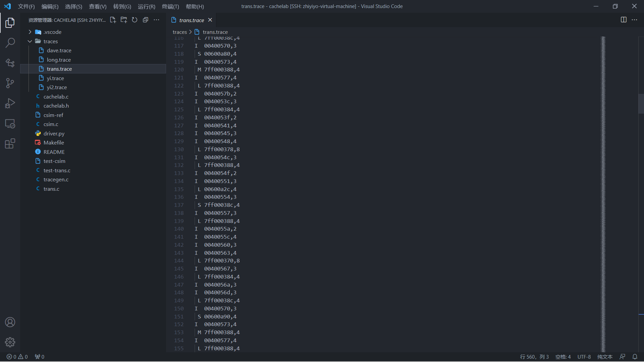Select trans.trace in the explorer tree
644x362 pixels.
93,69
